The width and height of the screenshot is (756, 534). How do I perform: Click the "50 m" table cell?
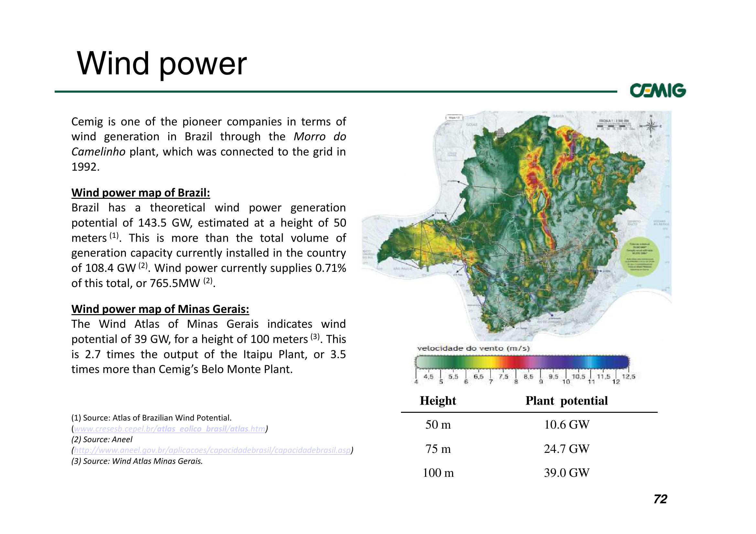point(438,425)
